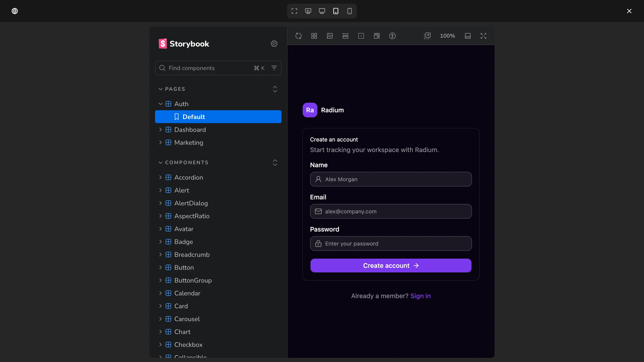The image size is (644, 362).
Task: Toggle outlines with dashed square icon
Action: (361, 36)
